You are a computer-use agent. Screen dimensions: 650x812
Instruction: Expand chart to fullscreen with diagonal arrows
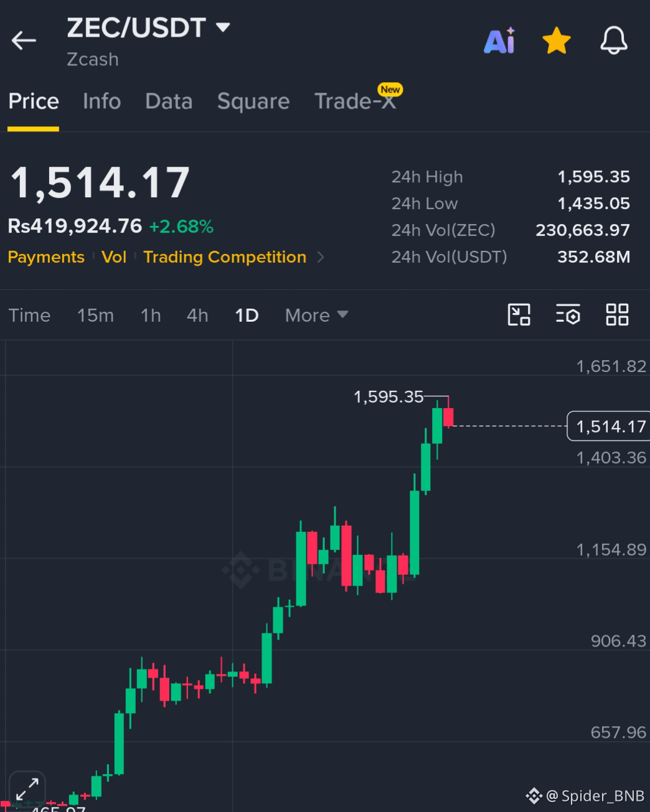pos(27,790)
